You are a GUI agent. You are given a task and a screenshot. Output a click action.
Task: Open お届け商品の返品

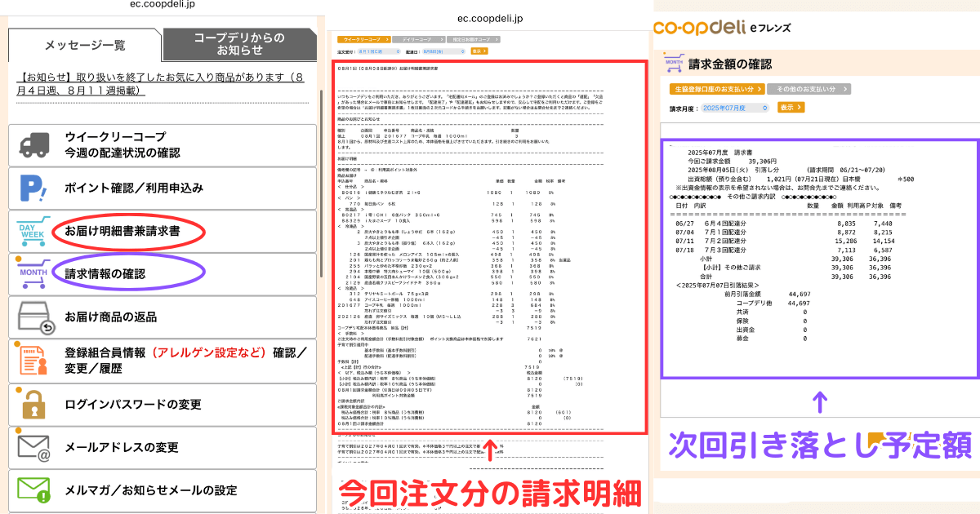pos(163,317)
